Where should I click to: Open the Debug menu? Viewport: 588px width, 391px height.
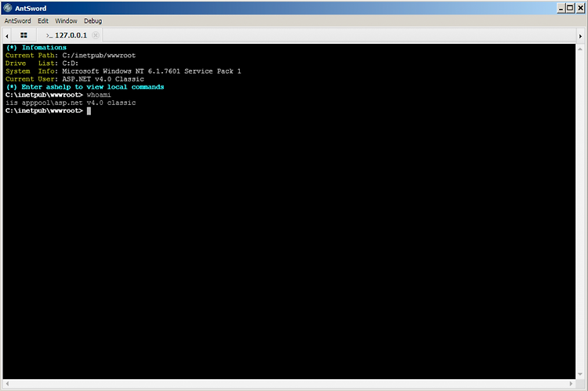coord(93,21)
